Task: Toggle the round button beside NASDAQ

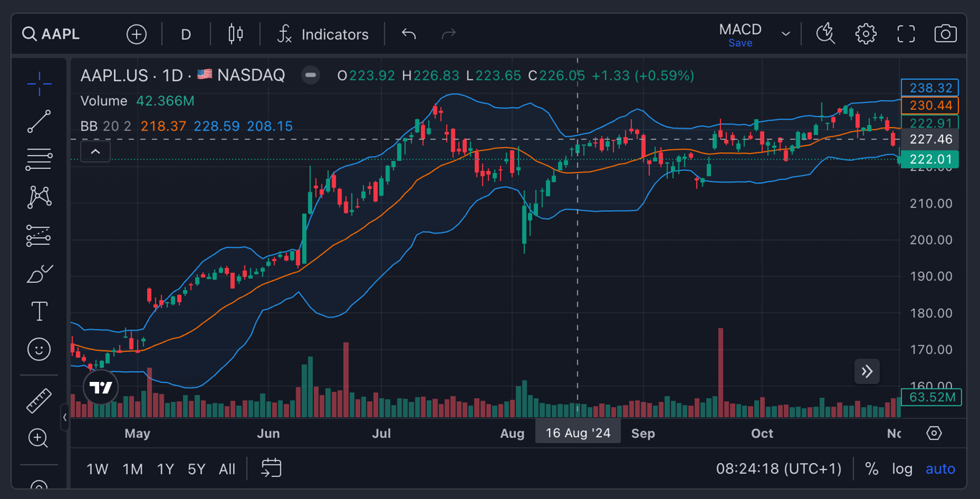Action: [x=311, y=75]
